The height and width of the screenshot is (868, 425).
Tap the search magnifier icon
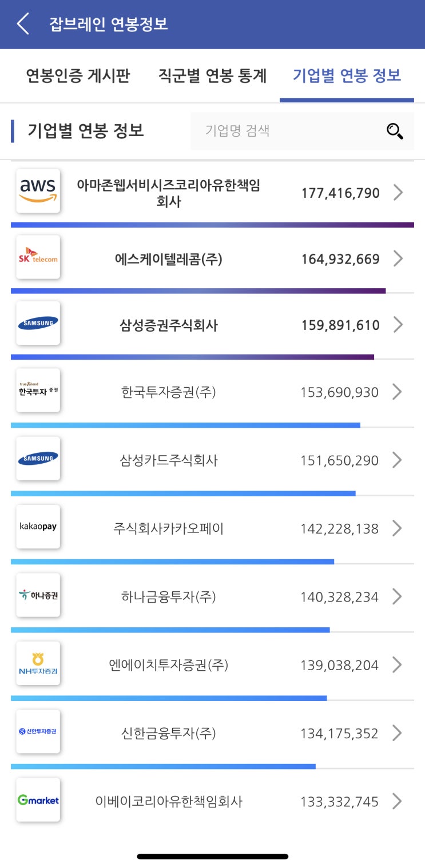coord(395,131)
